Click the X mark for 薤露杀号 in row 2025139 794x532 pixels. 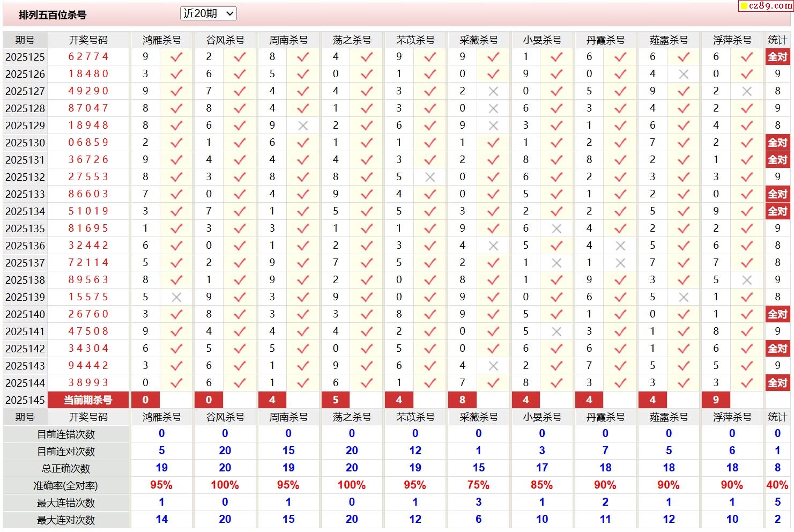(684, 297)
